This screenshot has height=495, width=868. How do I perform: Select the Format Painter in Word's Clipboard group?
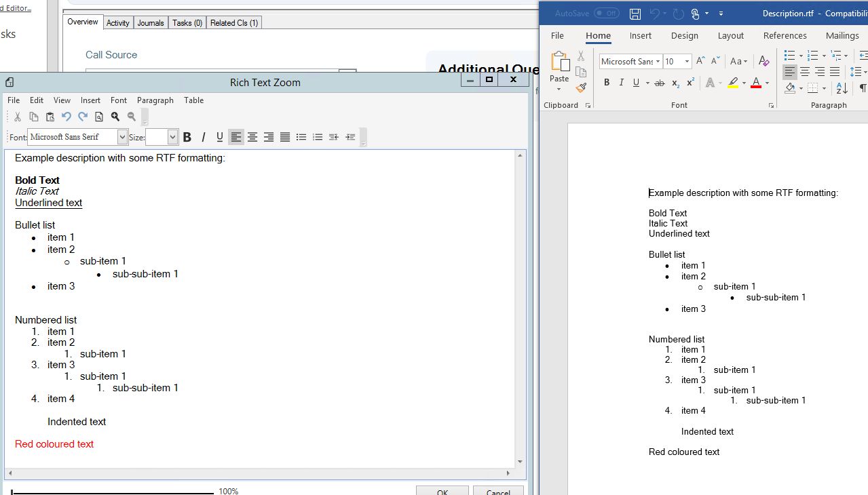pos(581,88)
